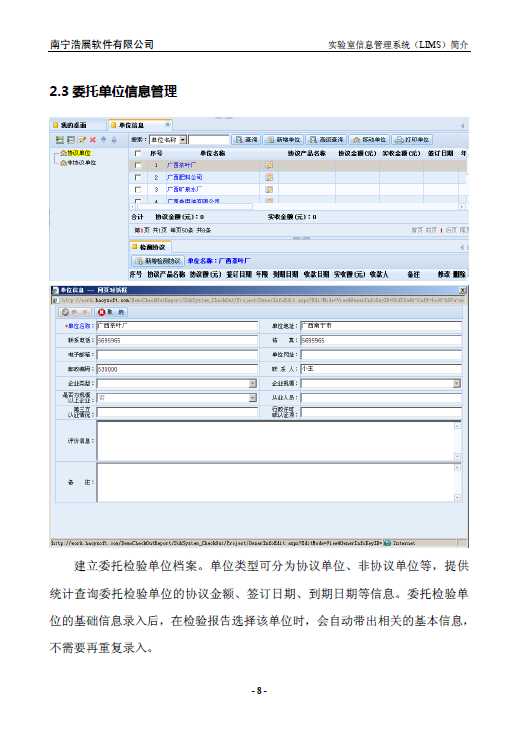Tick the select-all checkbox in the table header

coord(137,153)
